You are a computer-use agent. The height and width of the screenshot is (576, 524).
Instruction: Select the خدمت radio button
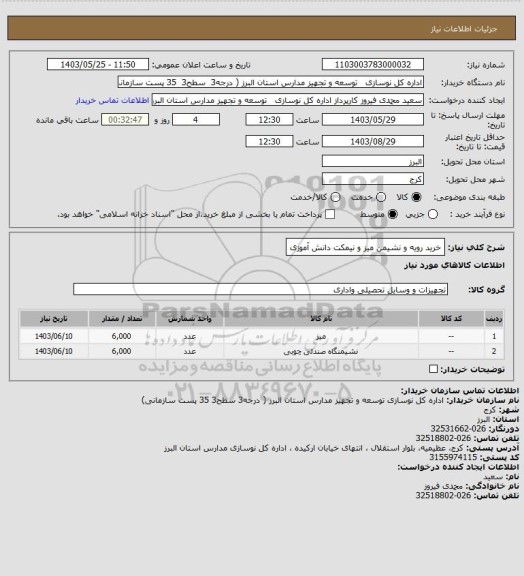pos(381,197)
